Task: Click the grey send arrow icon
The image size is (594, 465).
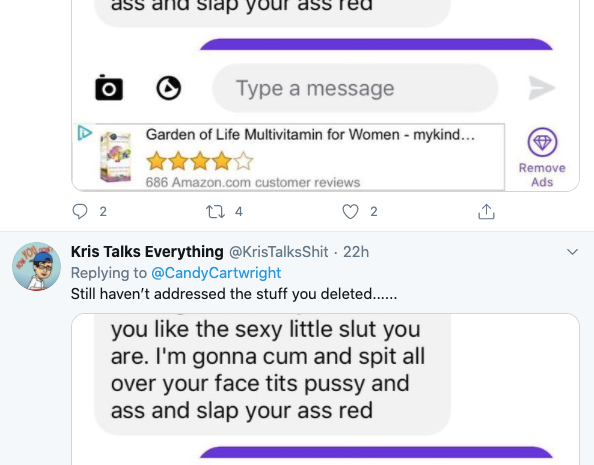Action: click(542, 88)
